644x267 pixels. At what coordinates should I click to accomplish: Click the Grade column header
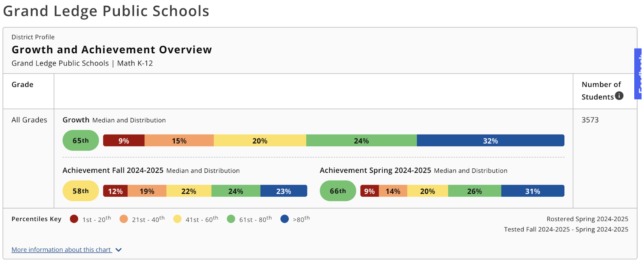coord(23,84)
